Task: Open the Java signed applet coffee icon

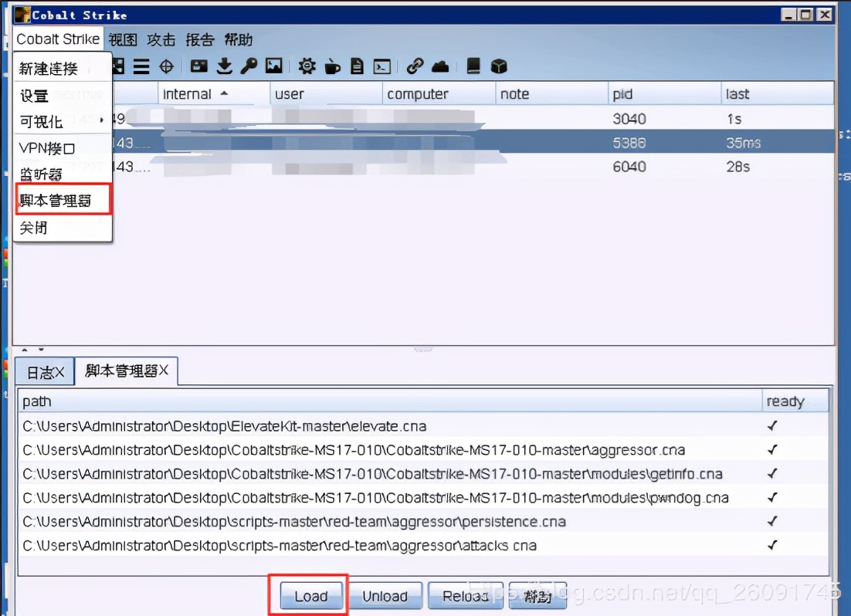Action: (x=332, y=66)
